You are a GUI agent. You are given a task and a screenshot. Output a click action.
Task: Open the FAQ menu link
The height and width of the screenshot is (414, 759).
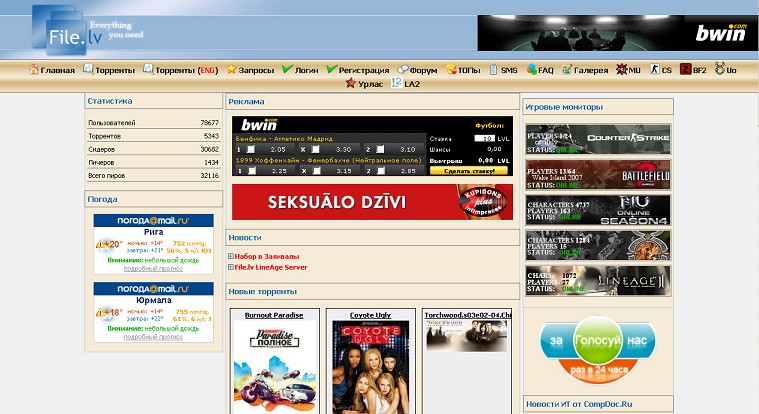(x=546, y=70)
